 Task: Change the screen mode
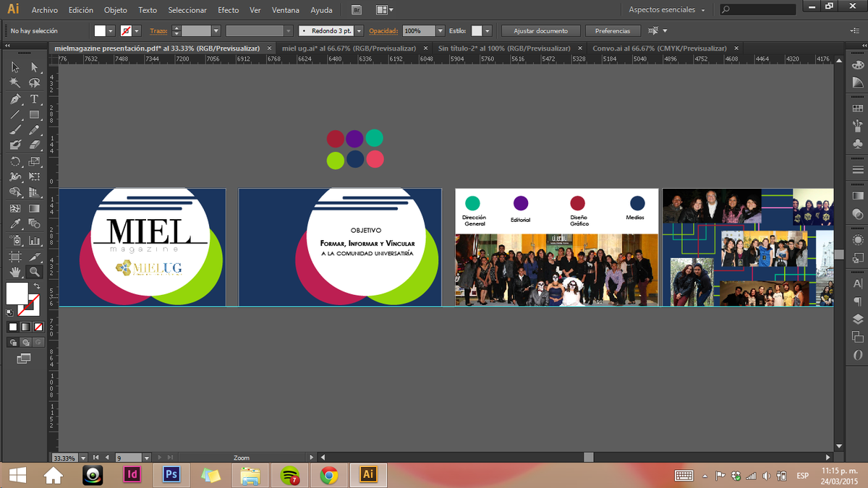point(25,358)
